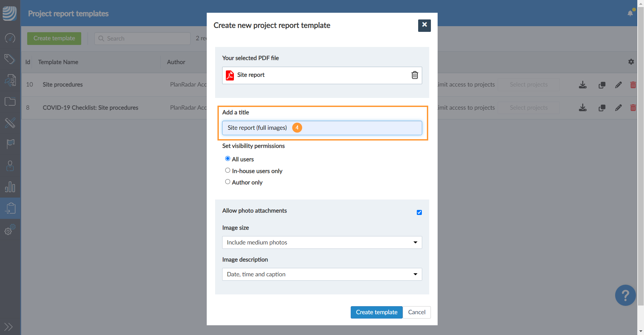Open the help question mark bubble
Viewport: 644px width, 335px height.
[x=625, y=295]
